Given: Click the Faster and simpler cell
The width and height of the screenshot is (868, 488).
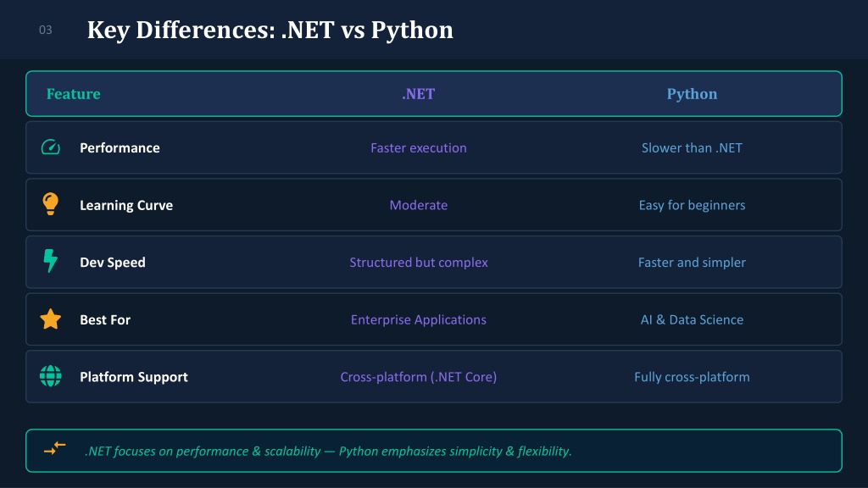Looking at the screenshot, I should tap(692, 263).
